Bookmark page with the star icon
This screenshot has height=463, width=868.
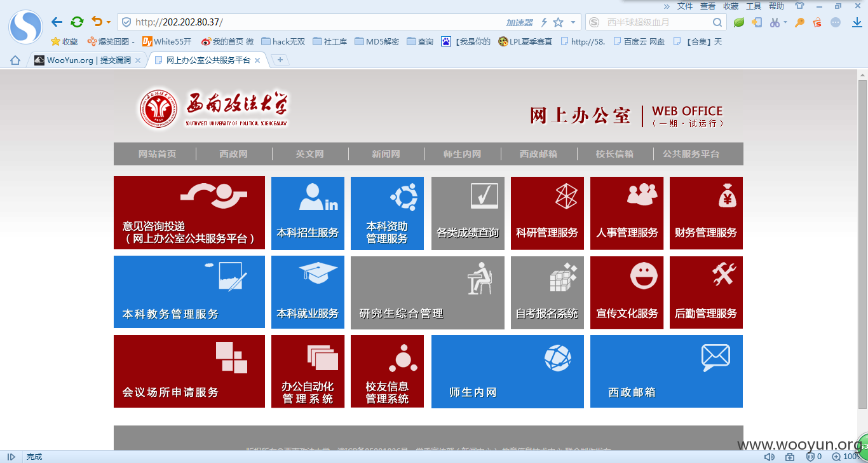point(558,22)
